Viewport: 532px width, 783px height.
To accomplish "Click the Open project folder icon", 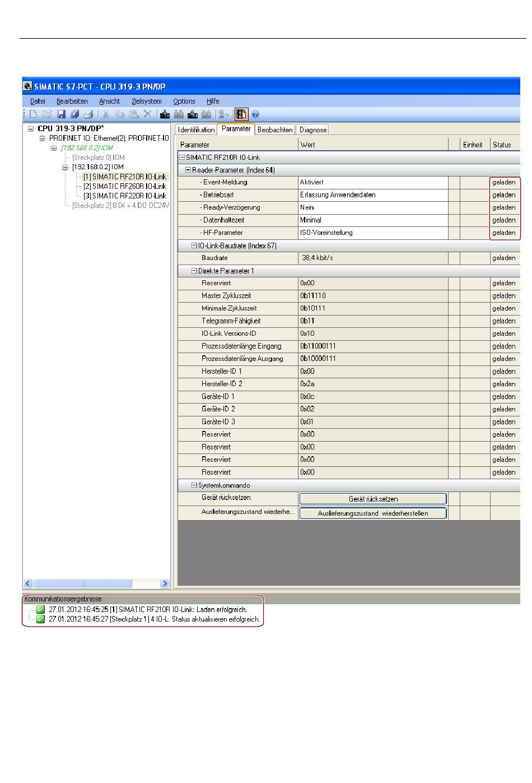I will pos(47,114).
